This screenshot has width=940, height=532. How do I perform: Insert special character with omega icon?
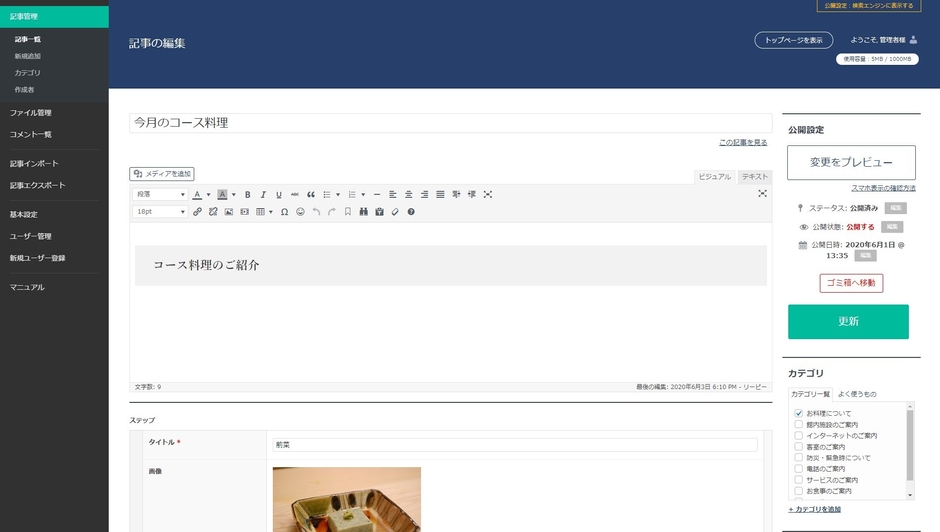(x=284, y=212)
